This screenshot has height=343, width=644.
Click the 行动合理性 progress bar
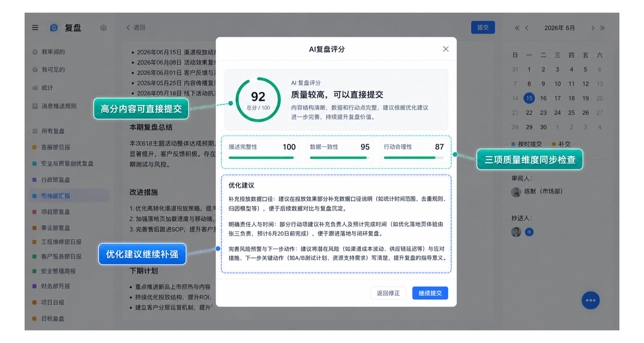point(414,158)
